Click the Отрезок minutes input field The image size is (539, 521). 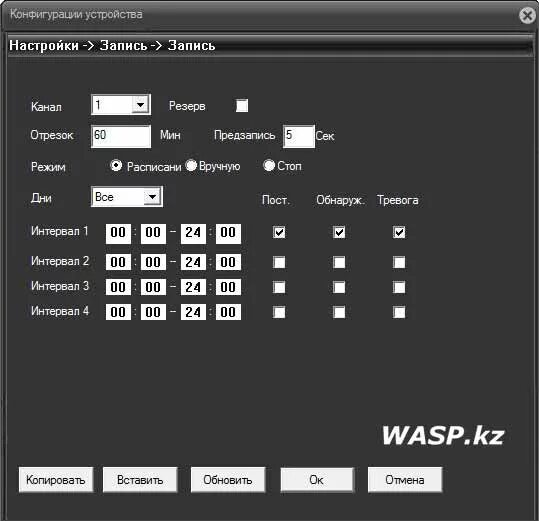(x=121, y=136)
